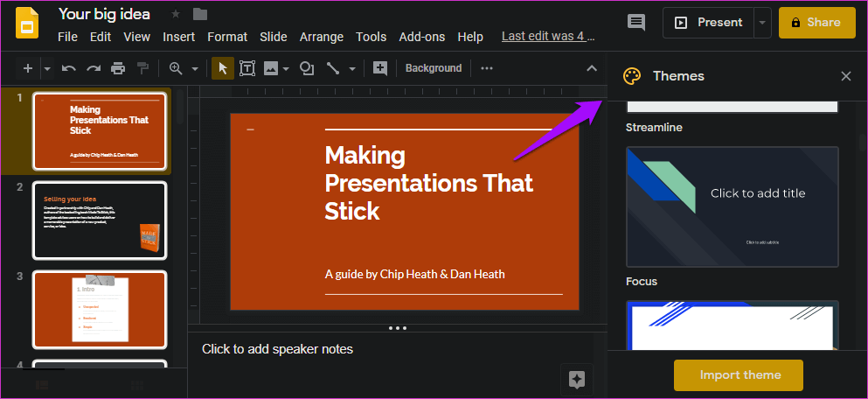This screenshot has height=399, width=868.
Task: Undo the last action
Action: [x=69, y=68]
